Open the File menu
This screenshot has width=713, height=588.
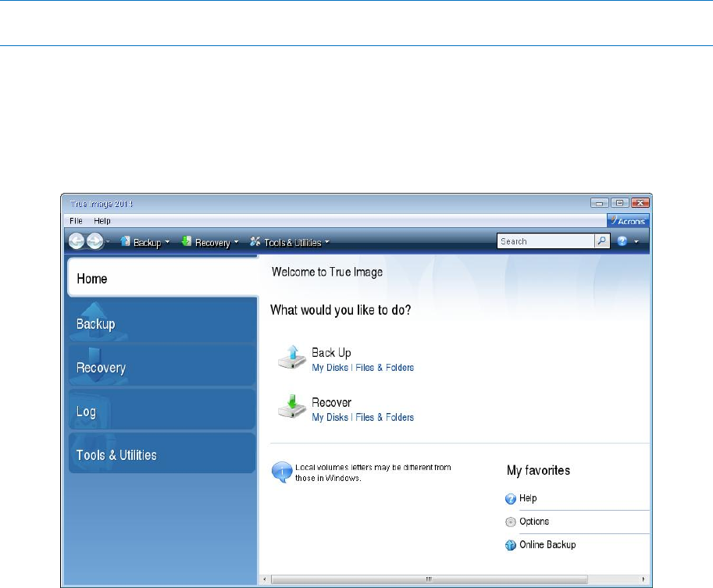[x=76, y=220]
